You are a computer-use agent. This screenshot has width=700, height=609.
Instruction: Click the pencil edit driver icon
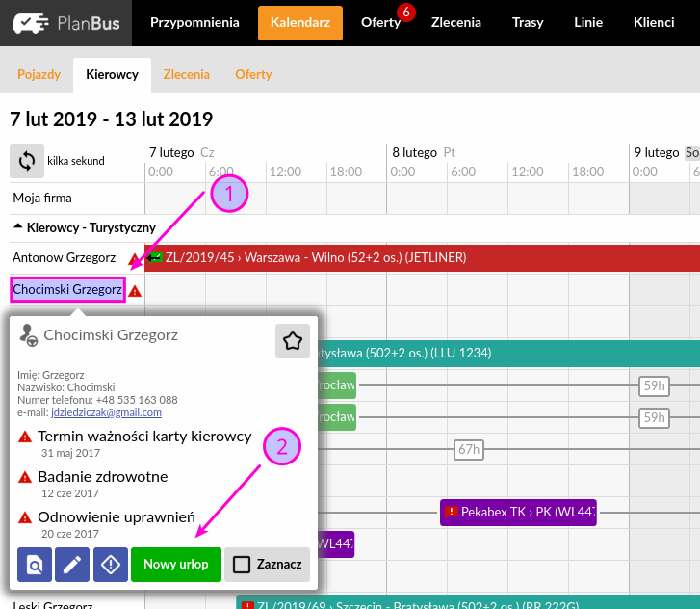click(x=72, y=565)
